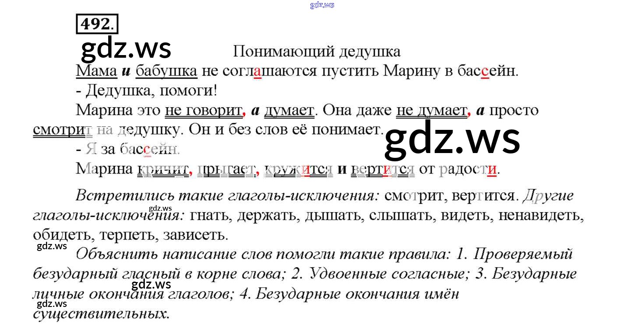Select the italic word "существительных"

(101, 313)
